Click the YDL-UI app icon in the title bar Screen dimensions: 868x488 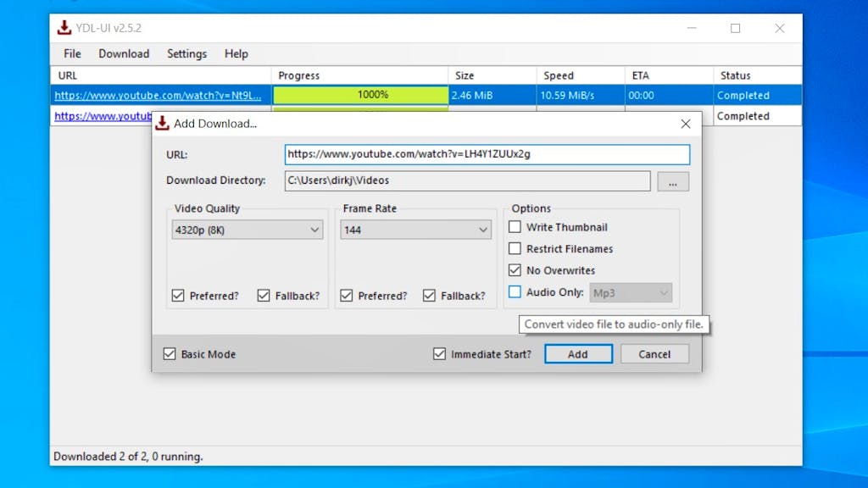(64, 28)
